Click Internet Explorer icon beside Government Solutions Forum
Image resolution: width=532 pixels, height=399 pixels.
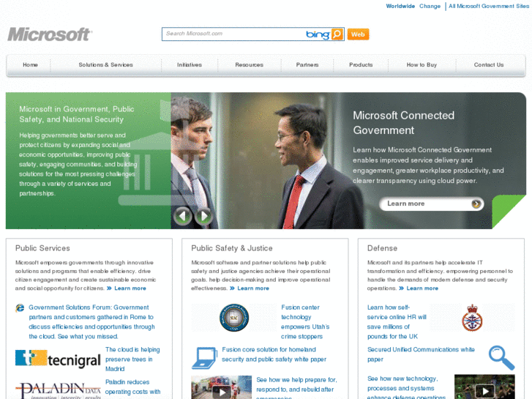point(20,308)
